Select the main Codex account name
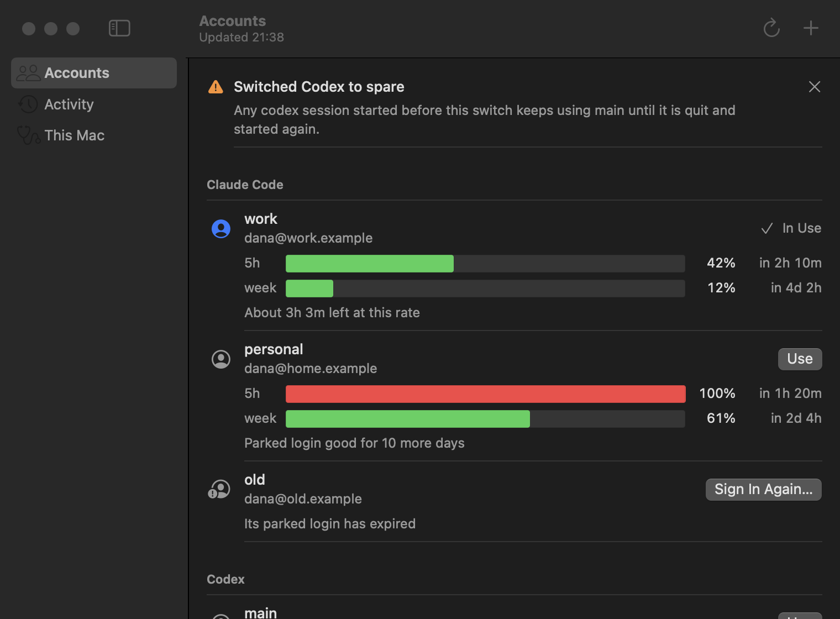Screen dimensions: 840x619 click(261, 612)
